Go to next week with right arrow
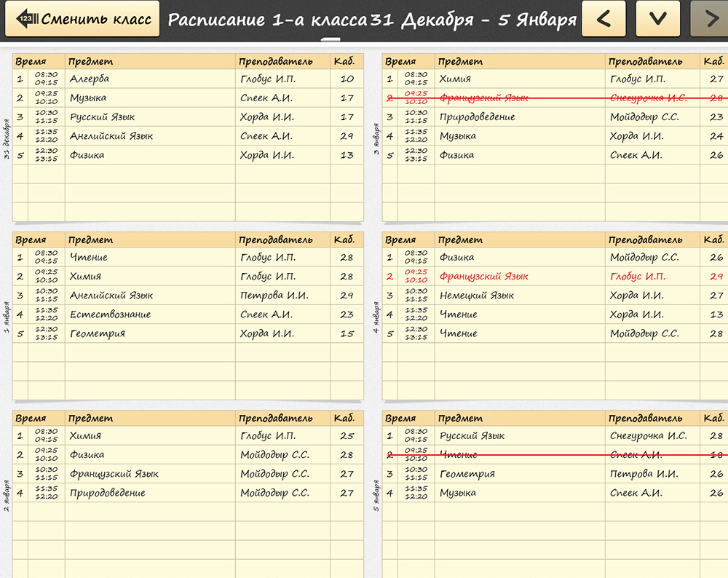 (711, 19)
